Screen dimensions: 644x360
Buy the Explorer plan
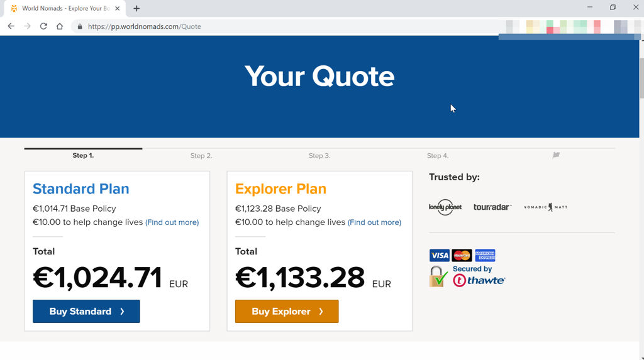click(287, 311)
